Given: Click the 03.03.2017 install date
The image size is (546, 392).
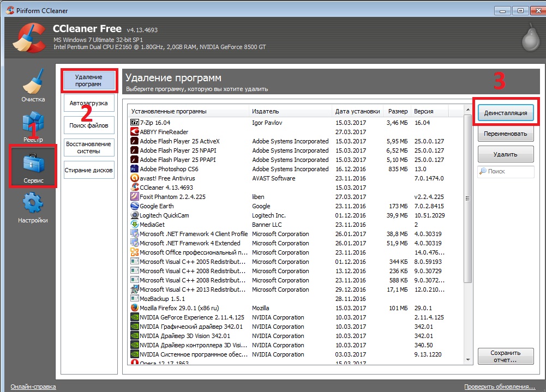Looking at the screenshot, I should [350, 354].
